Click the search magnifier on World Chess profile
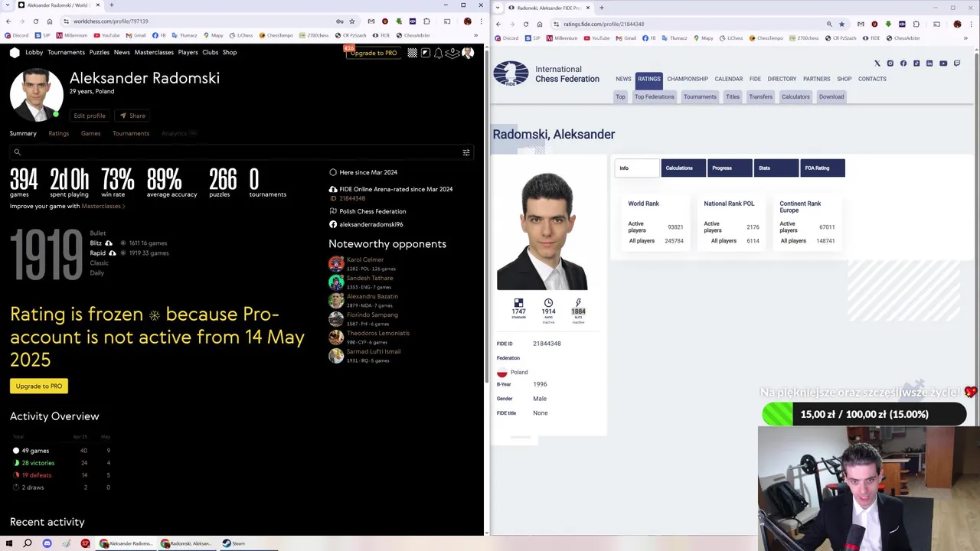This screenshot has height=551, width=980. point(17,152)
